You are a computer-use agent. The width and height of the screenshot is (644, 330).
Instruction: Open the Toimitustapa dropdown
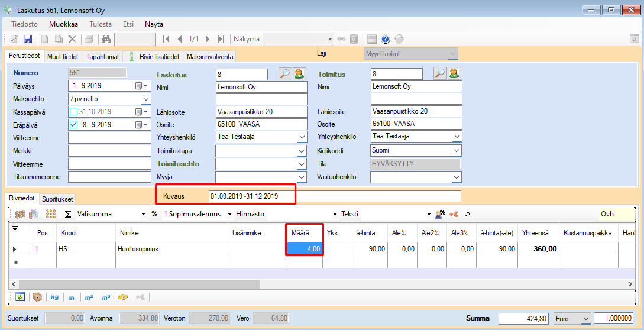coord(302,151)
